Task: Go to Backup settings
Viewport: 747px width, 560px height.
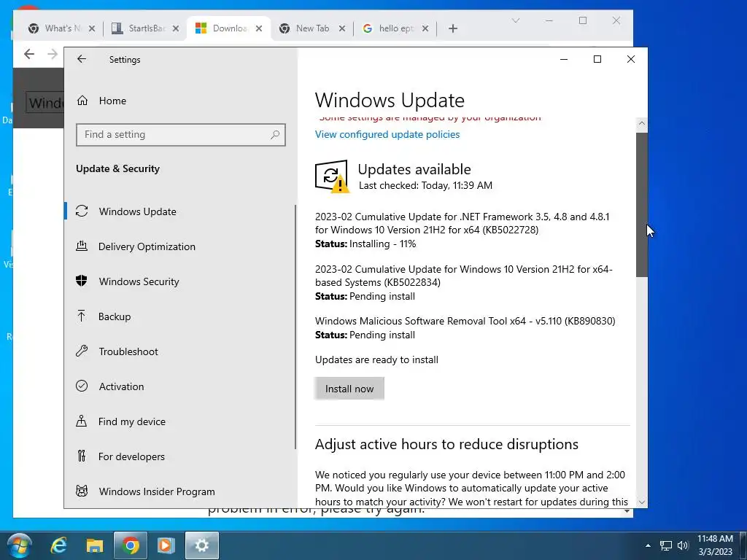Action: point(115,316)
